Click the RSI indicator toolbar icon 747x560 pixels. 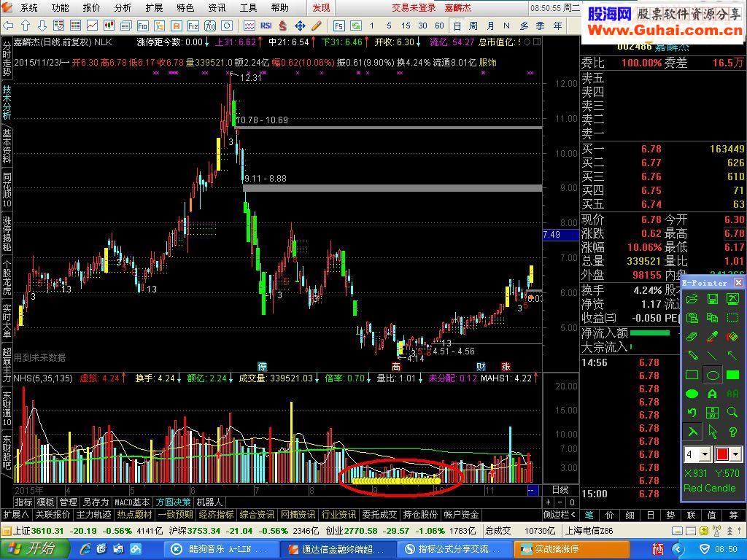[x=266, y=26]
